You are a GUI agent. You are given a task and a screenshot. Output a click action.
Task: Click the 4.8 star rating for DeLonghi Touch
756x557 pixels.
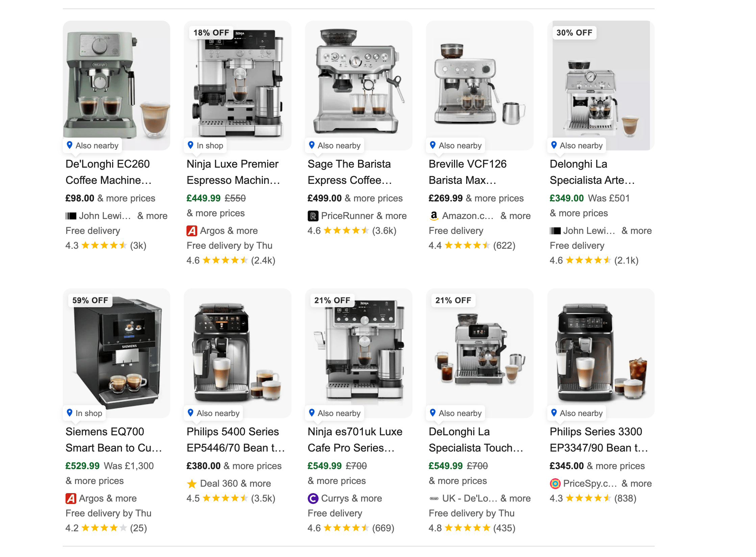472,528
